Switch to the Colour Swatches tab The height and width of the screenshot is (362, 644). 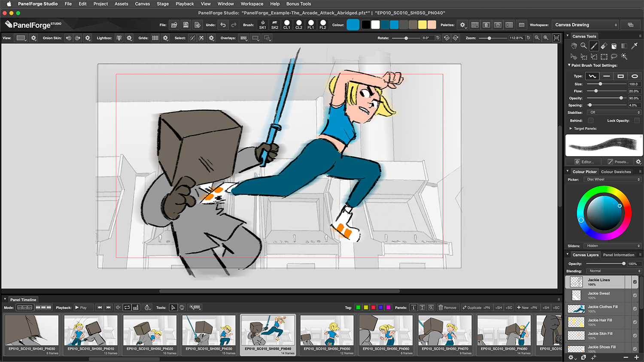point(616,172)
